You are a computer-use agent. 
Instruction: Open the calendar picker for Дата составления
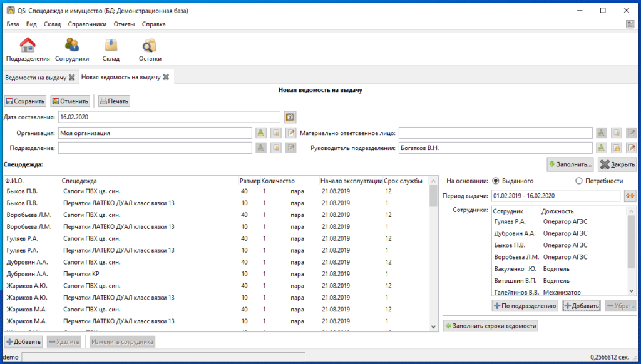[290, 117]
